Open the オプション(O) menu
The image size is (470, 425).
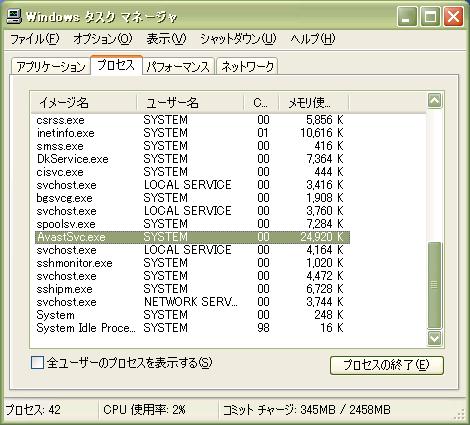click(103, 39)
